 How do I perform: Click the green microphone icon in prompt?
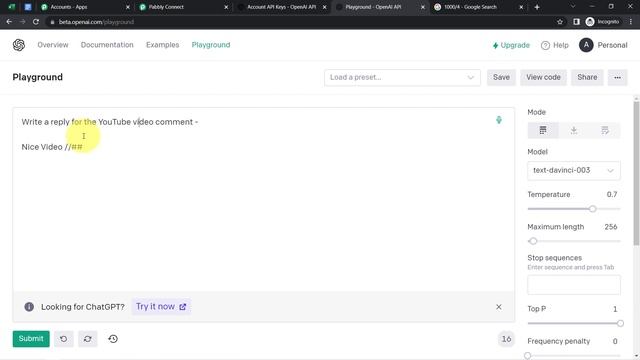point(499,120)
